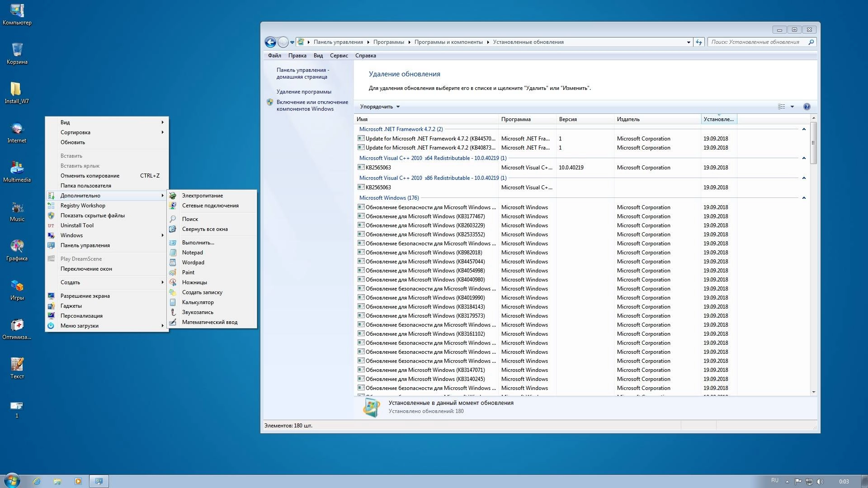Select the desktop icon labeled 1
Screen dimensions: 868x488
click(x=17, y=409)
